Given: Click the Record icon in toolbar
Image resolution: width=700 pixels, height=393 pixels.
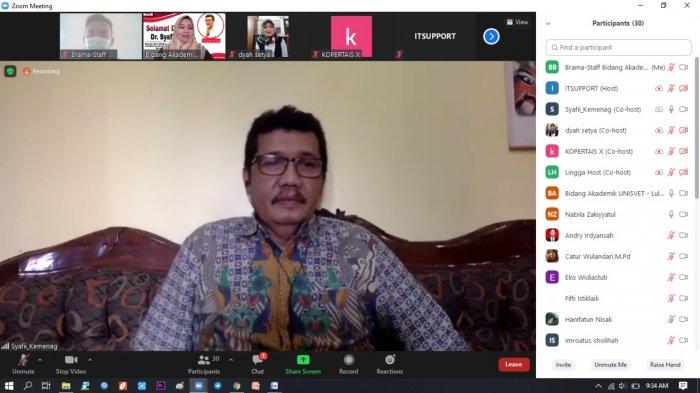Looking at the screenshot, I should [x=349, y=360].
